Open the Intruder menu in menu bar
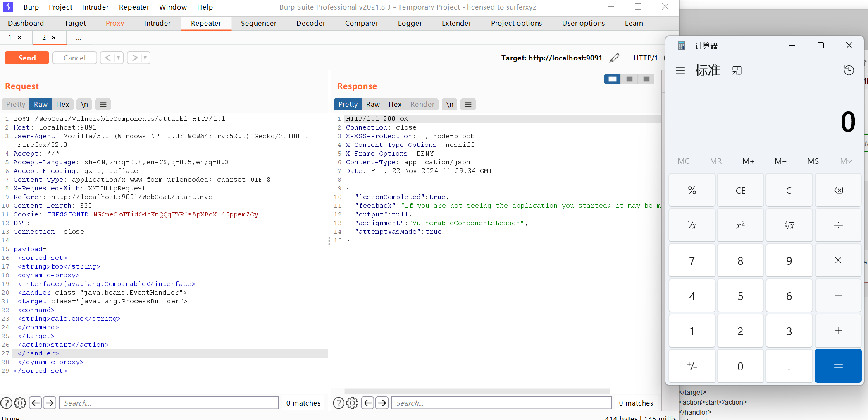Viewport: 868px width, 420px height. click(x=95, y=7)
